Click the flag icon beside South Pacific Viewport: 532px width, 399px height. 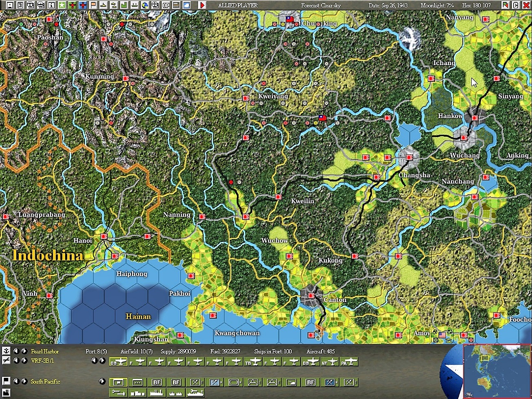[x=6, y=381]
